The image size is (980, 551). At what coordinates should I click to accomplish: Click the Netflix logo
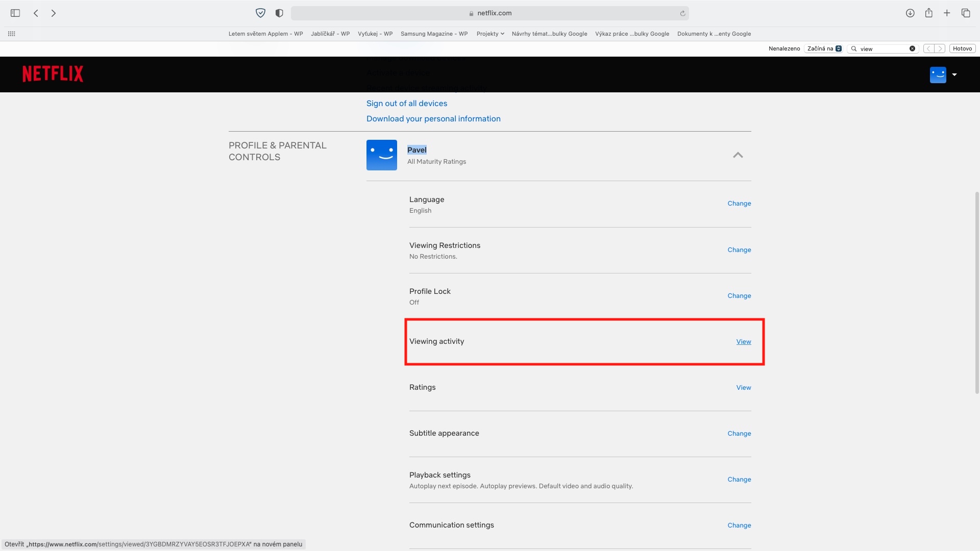(x=53, y=74)
